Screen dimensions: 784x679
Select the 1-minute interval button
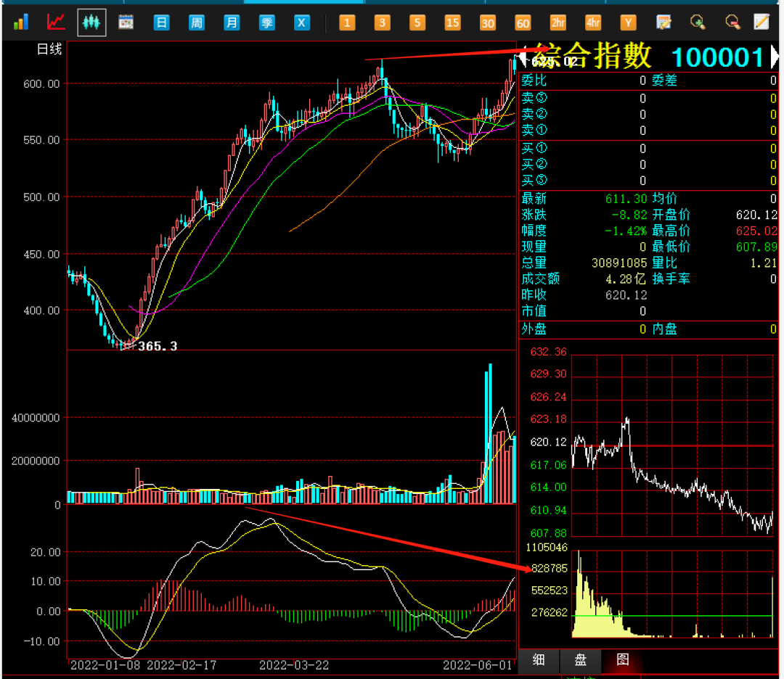coord(347,22)
